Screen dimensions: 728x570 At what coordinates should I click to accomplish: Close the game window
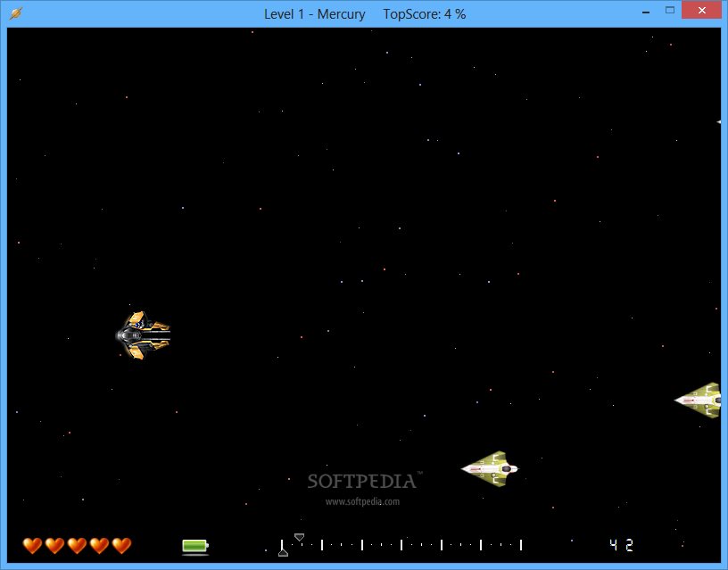click(701, 10)
